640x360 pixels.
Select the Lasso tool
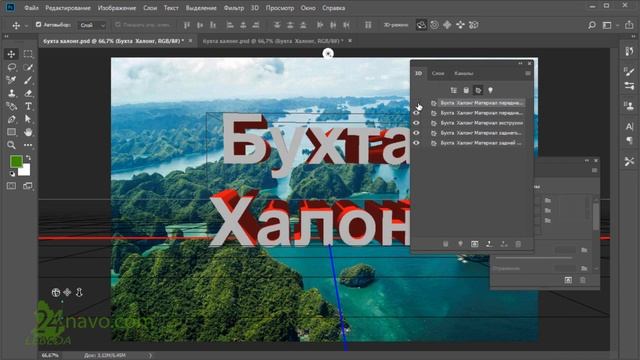coord(11,67)
